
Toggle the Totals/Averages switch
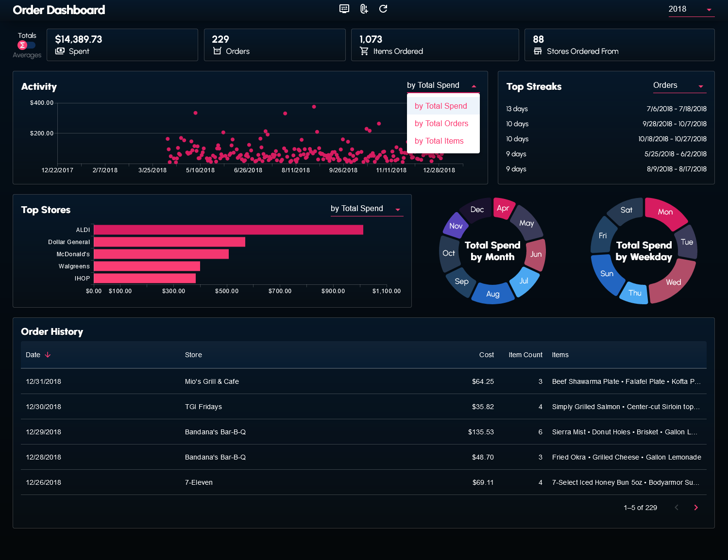27,45
